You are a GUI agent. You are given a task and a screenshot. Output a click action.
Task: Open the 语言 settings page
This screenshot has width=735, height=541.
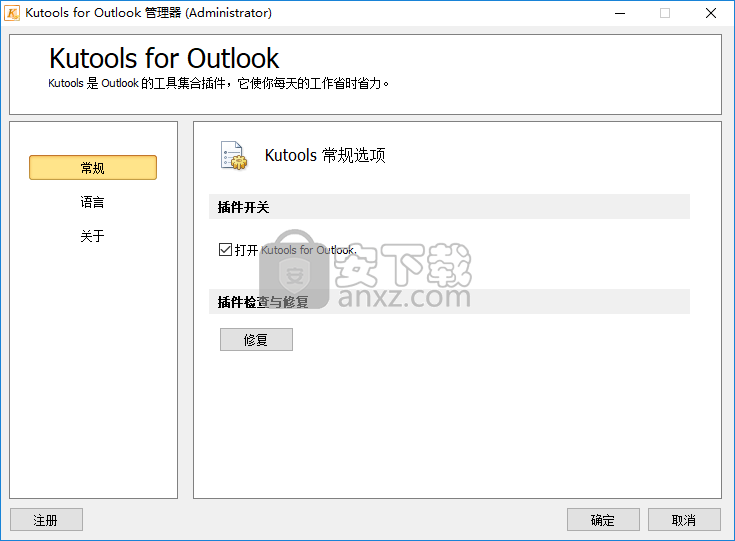pos(92,202)
